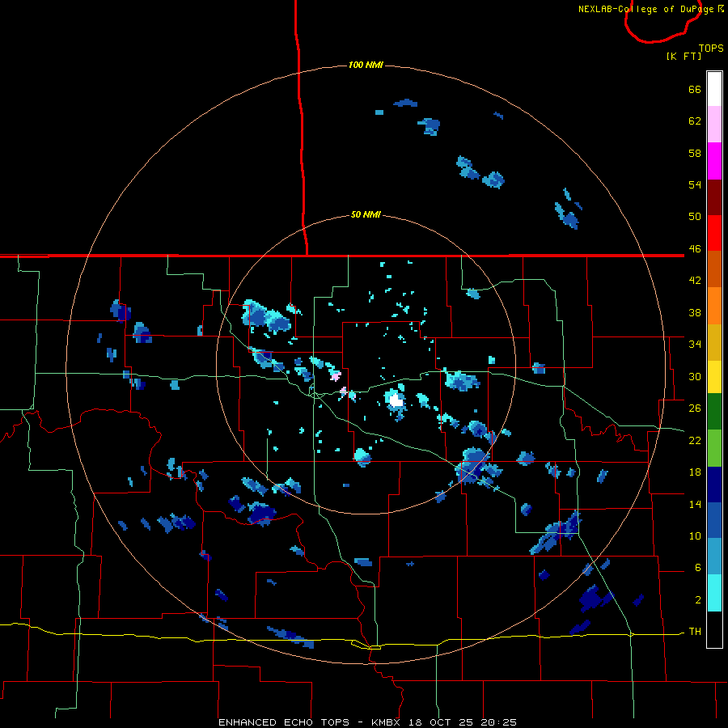
Task: Select the bright yellow legend swatch
Action: [x=714, y=377]
